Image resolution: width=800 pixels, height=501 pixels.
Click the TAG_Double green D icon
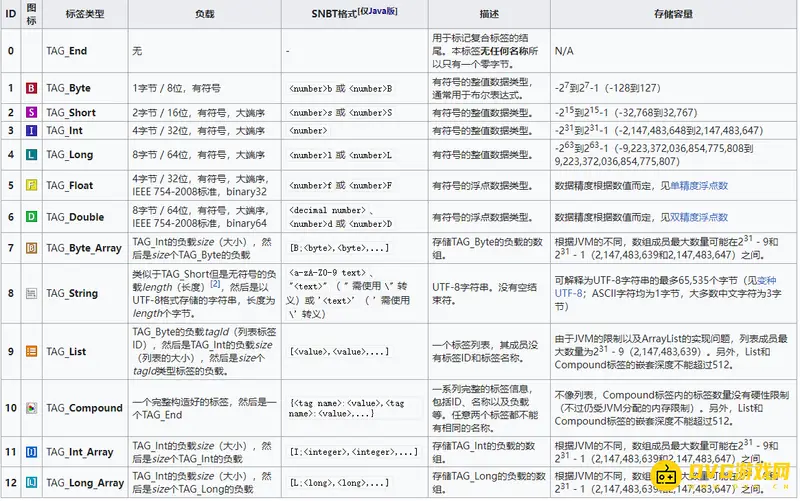click(x=31, y=217)
